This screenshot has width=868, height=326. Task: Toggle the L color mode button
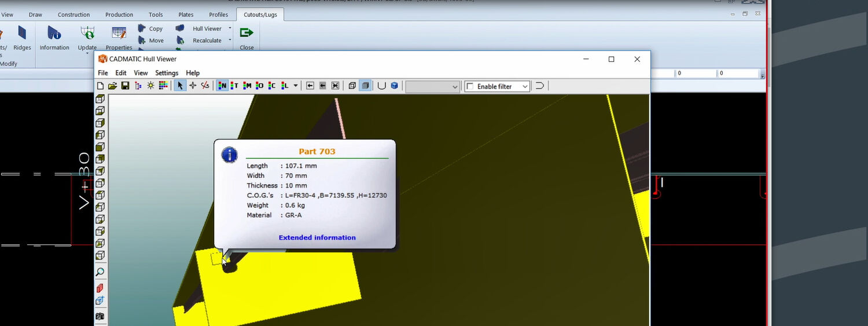pos(284,86)
